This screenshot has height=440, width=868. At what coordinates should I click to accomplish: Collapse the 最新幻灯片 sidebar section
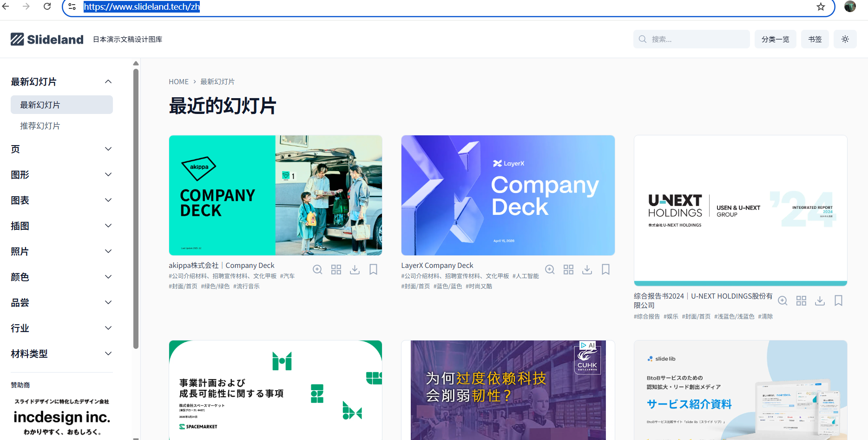pos(108,82)
